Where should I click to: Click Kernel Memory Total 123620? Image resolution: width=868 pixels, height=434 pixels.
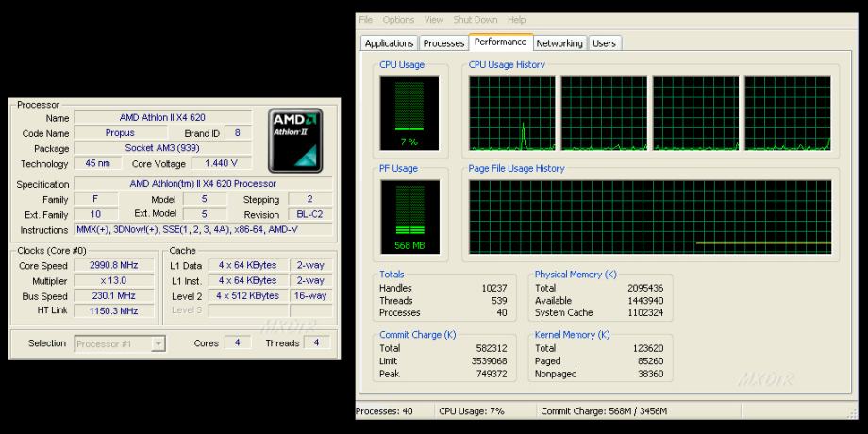pyautogui.click(x=648, y=348)
